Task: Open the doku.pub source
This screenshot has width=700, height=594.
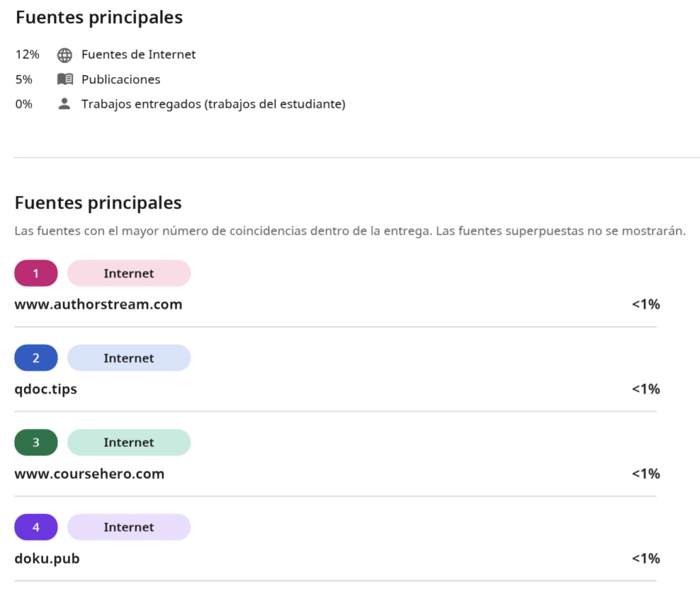Action: click(47, 558)
